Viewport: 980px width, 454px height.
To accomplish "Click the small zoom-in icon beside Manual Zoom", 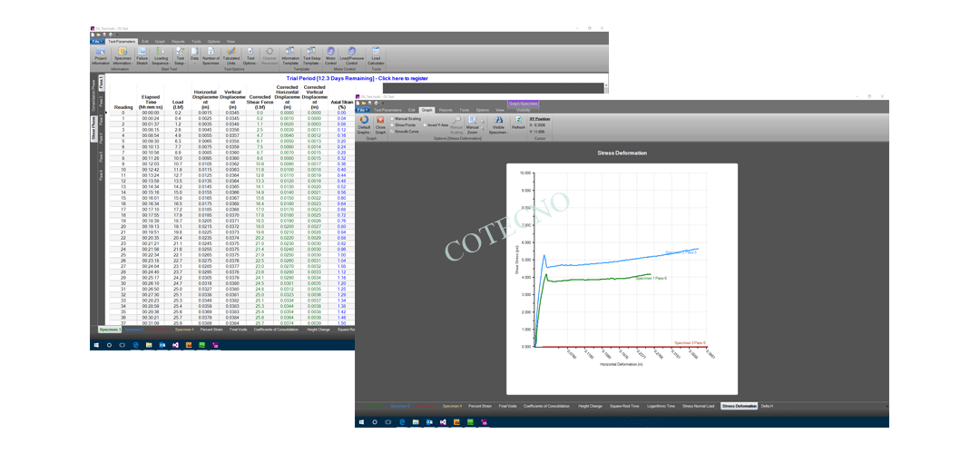I will coord(482,120).
